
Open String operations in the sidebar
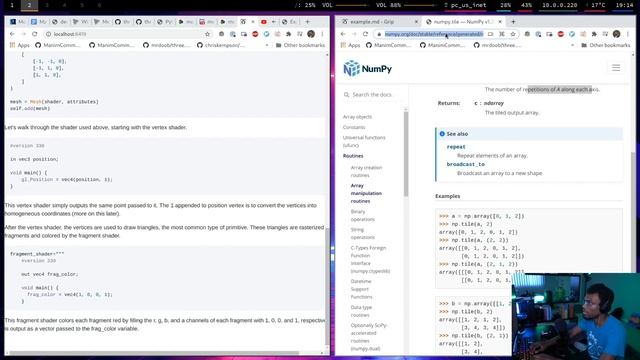pyautogui.click(x=362, y=233)
